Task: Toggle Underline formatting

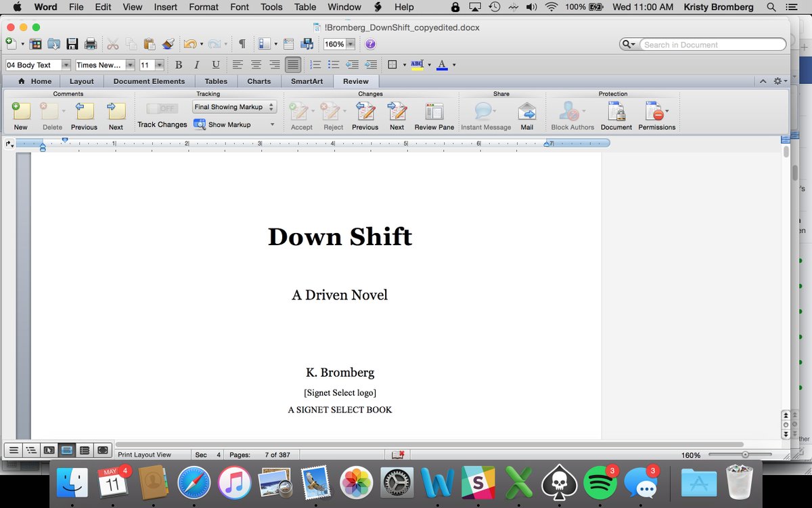Action: (216, 65)
